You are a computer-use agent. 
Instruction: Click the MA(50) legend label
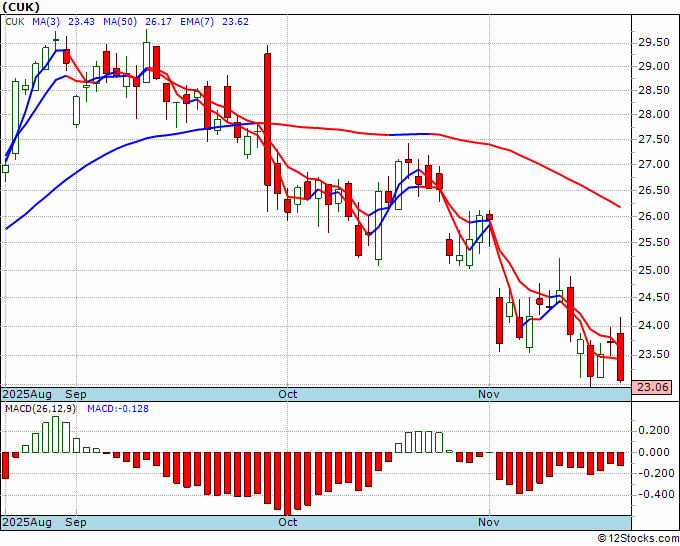120,22
